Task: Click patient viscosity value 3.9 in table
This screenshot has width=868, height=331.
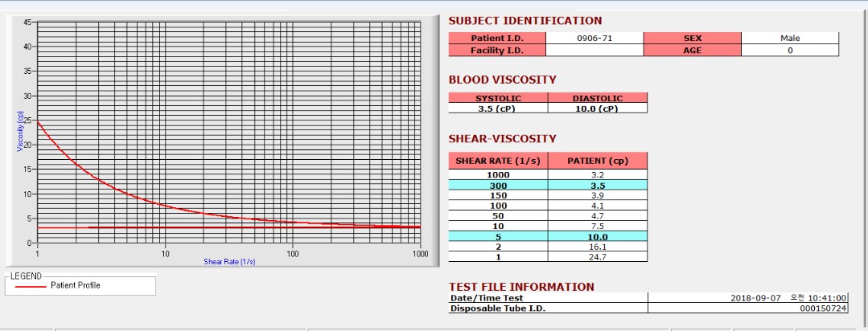Action: [x=597, y=195]
